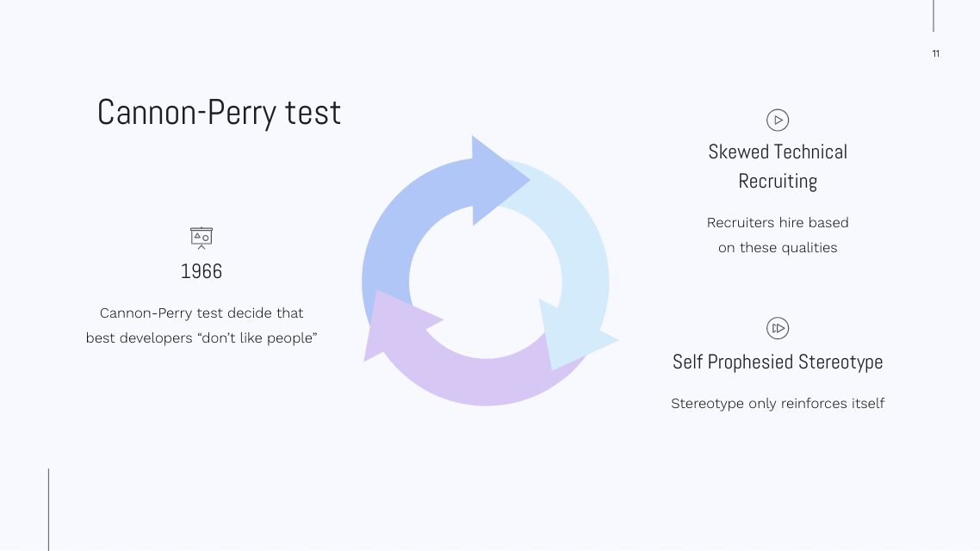980x551 pixels.
Task: Click the 'Stereotype only reinforces itself' text
Action: 778,404
